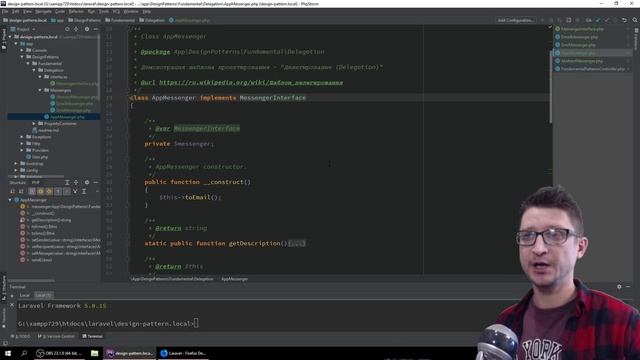This screenshot has height=360, width=640.
Task: Select getDescription():string in Structure tree
Action: [51, 220]
